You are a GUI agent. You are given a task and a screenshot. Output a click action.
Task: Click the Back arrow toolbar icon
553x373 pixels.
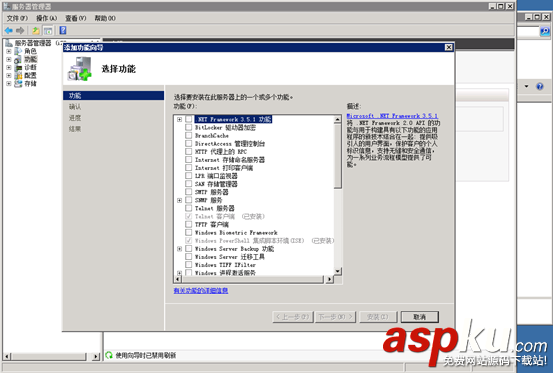click(9, 31)
